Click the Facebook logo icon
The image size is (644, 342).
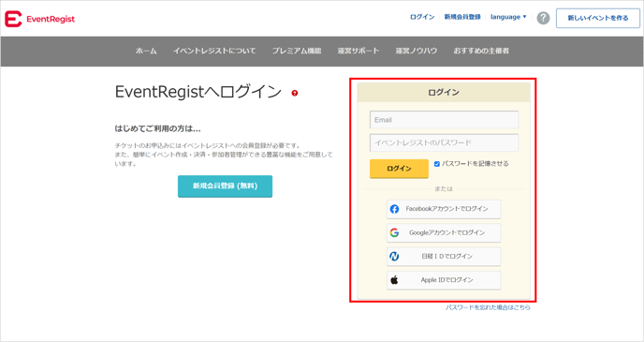394,209
